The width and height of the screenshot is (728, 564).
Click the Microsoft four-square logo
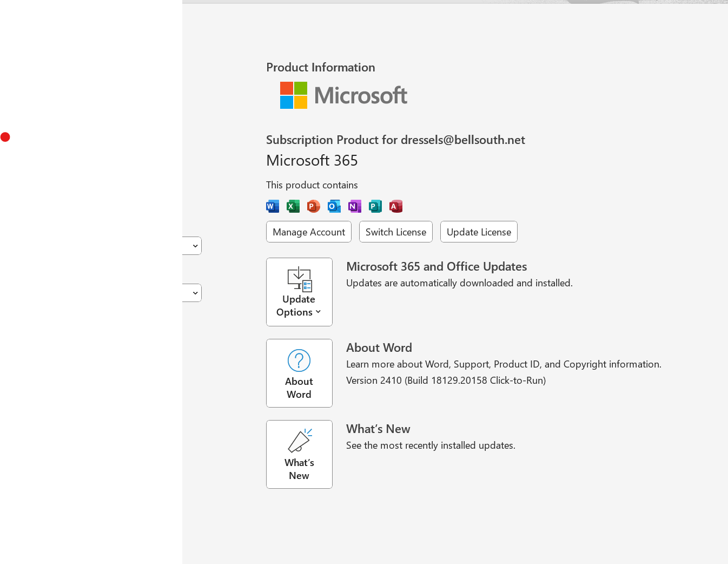294,95
